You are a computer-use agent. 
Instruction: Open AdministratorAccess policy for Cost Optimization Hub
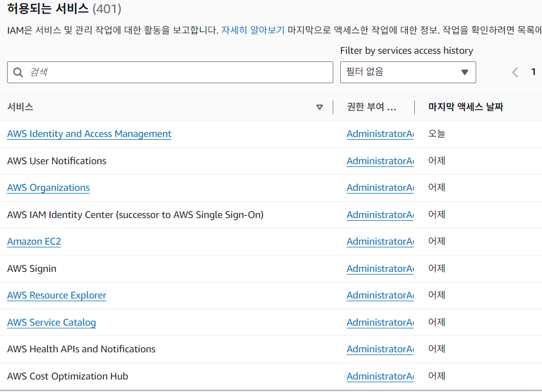pyautogui.click(x=380, y=376)
